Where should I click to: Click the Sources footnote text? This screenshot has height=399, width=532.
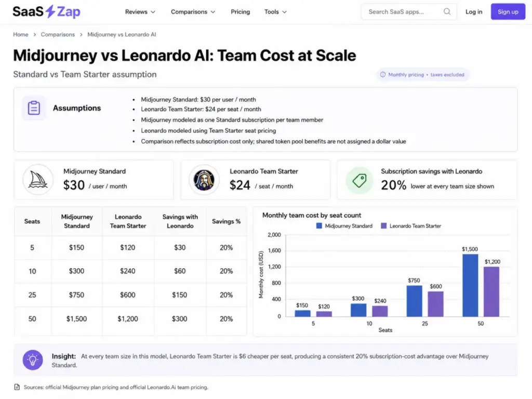pyautogui.click(x=116, y=388)
